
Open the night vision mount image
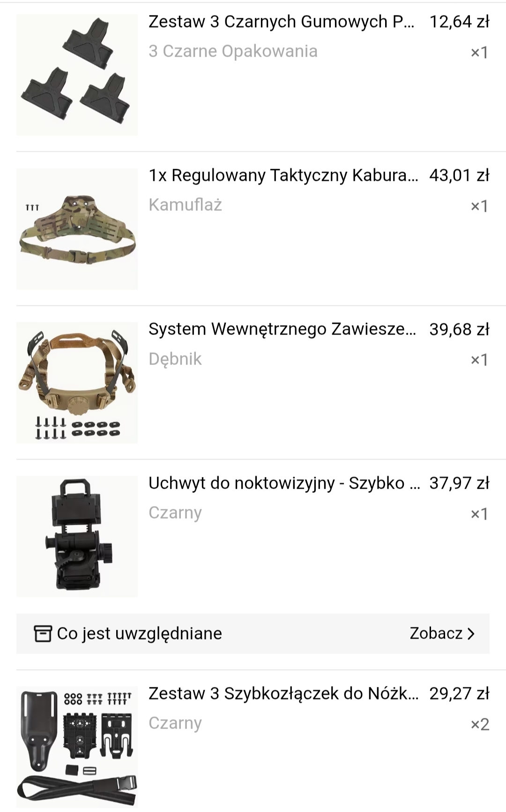tap(77, 536)
